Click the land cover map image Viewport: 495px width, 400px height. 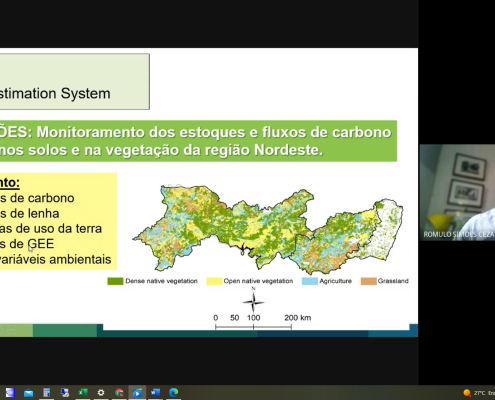tap(268, 228)
